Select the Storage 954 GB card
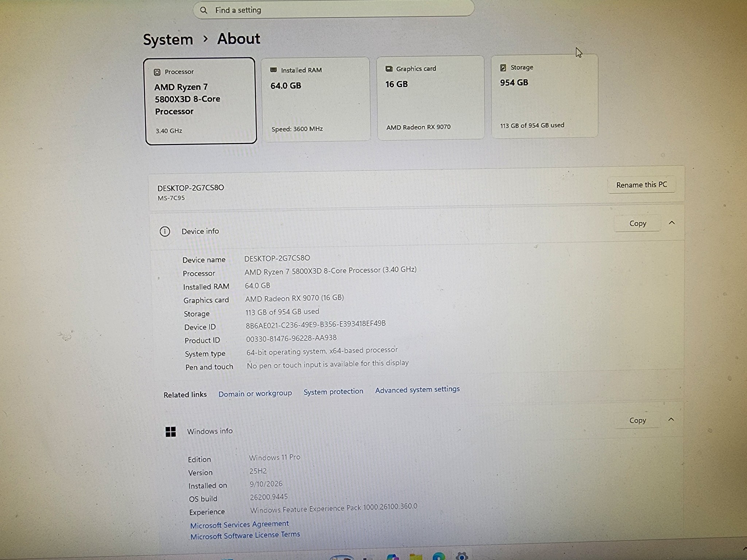 [x=545, y=96]
